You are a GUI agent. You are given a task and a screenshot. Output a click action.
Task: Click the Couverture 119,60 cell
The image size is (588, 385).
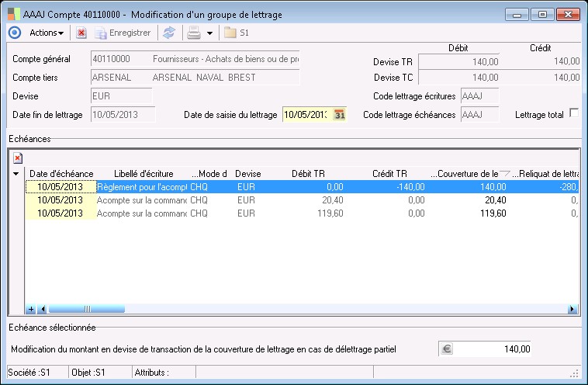469,213
